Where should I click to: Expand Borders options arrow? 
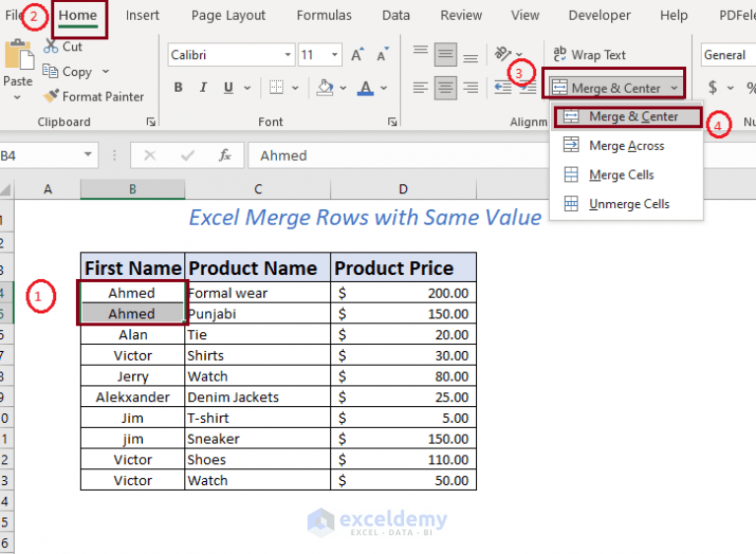295,88
